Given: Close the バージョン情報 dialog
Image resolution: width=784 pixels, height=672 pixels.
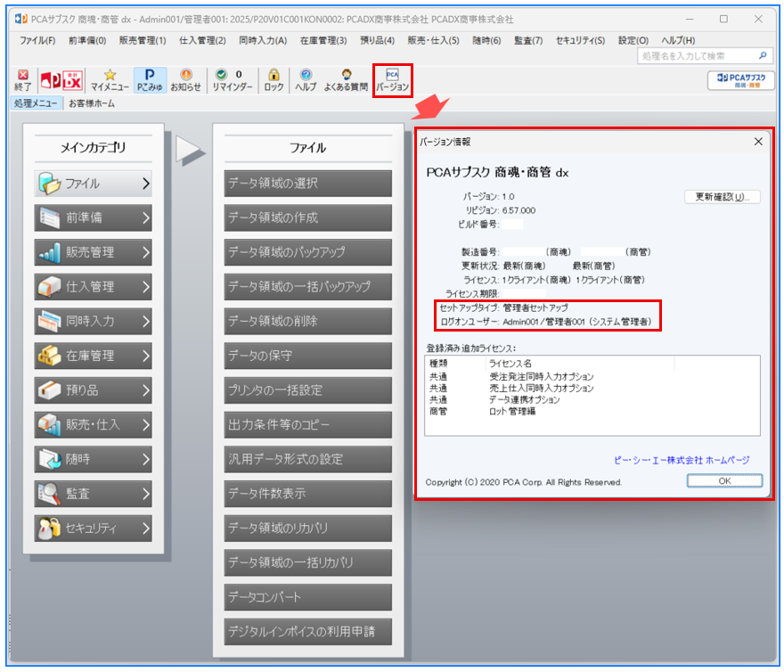Looking at the screenshot, I should tap(758, 142).
